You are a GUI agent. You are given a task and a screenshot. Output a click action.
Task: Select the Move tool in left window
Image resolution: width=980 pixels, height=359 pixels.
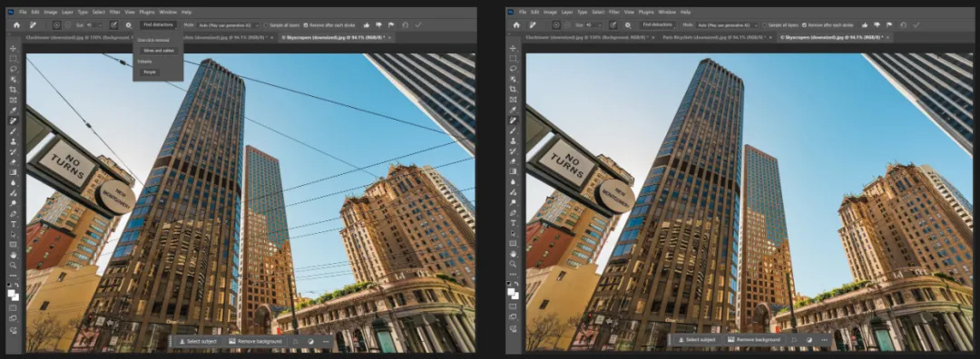coord(13,48)
